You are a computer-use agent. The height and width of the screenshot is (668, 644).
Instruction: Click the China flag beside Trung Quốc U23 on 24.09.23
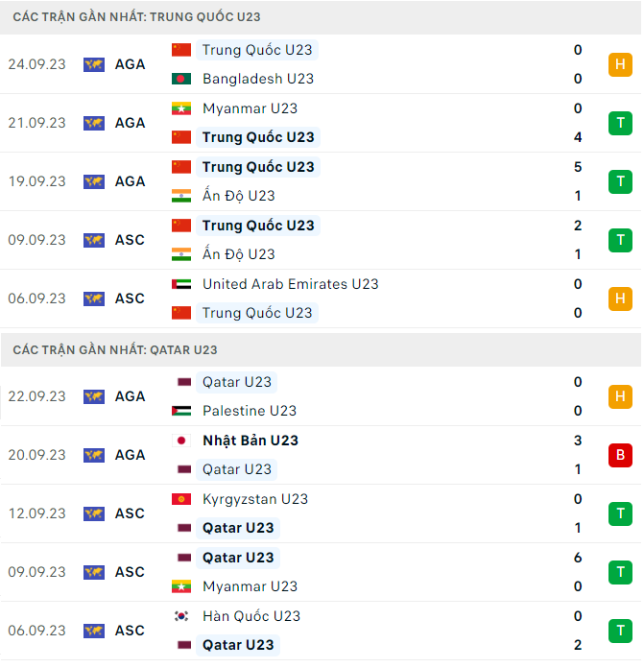pyautogui.click(x=181, y=50)
